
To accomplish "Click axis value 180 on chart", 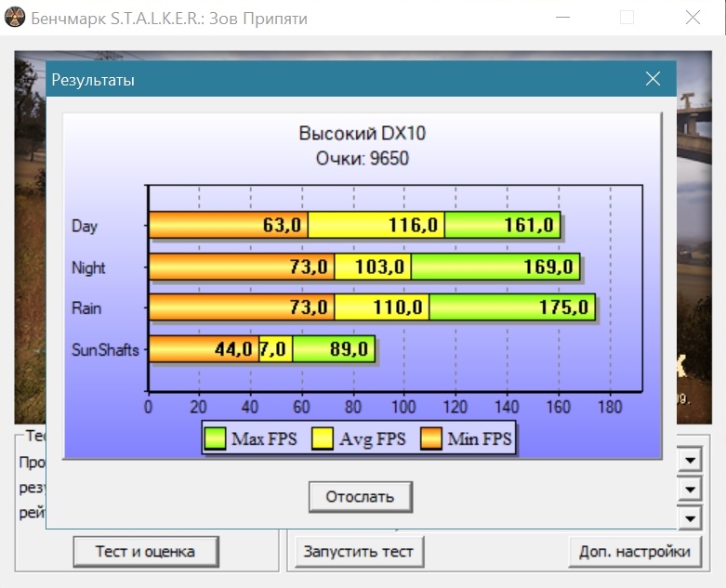I will pyautogui.click(x=610, y=407).
